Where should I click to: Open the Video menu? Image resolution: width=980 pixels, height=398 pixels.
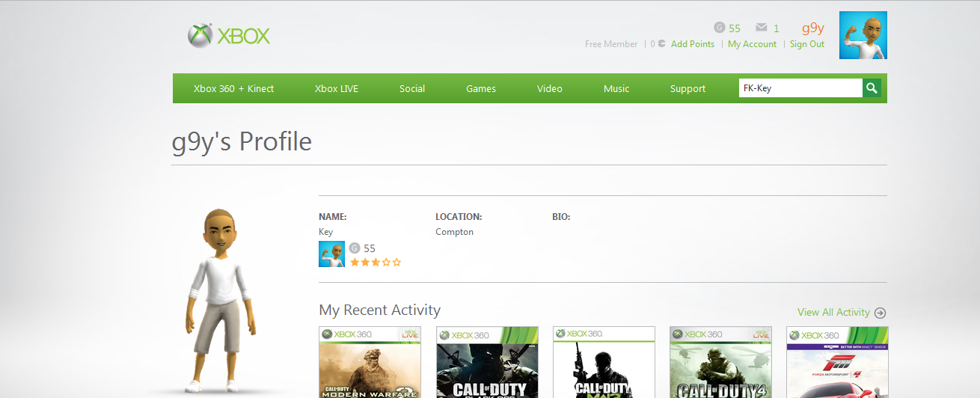point(550,88)
